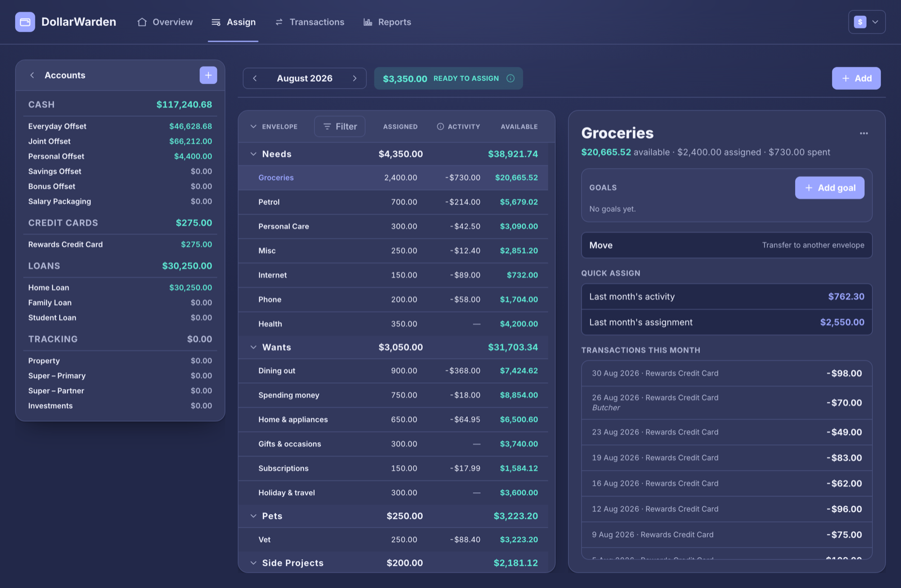The height and width of the screenshot is (588, 901).
Task: Click the Activity column info icon
Action: tap(440, 127)
